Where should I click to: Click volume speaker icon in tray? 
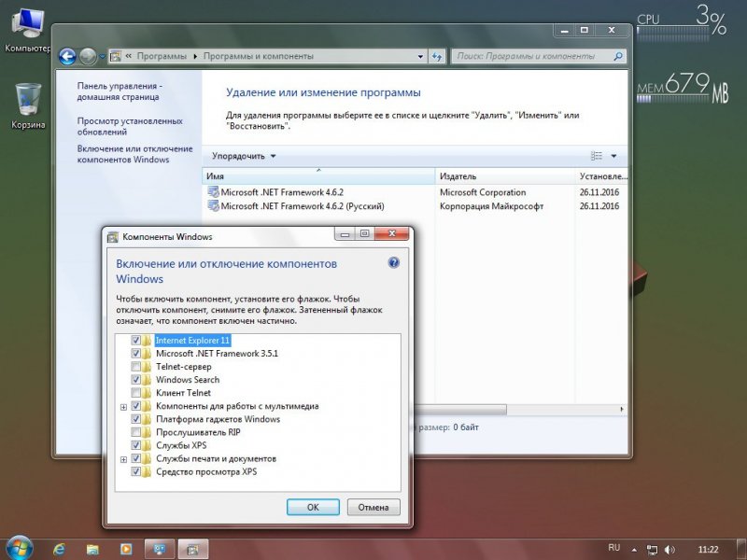pos(669,550)
